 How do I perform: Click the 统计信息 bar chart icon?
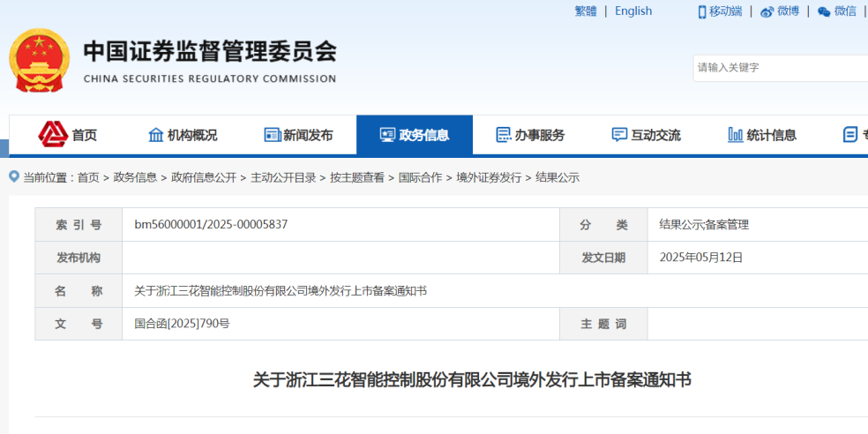pos(735,135)
